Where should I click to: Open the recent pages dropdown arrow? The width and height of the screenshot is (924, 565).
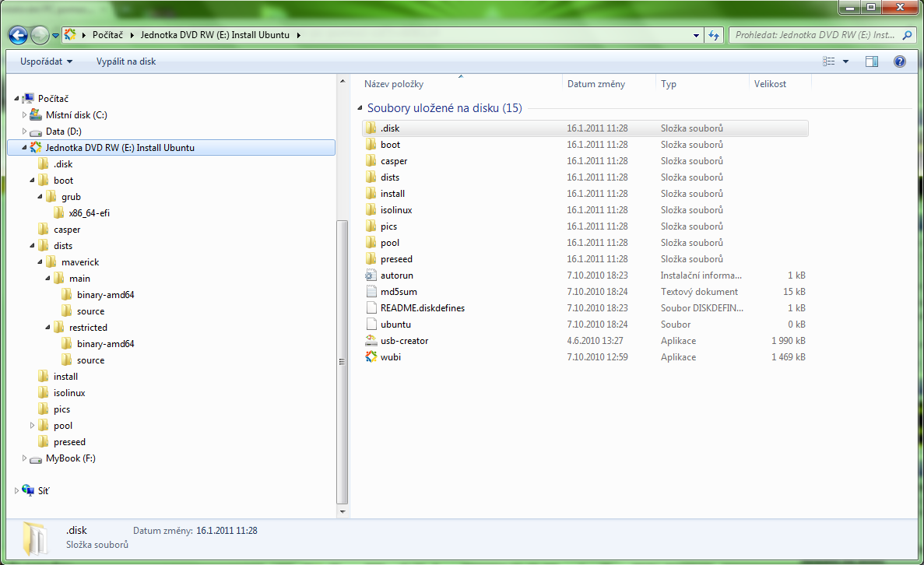tap(55, 35)
